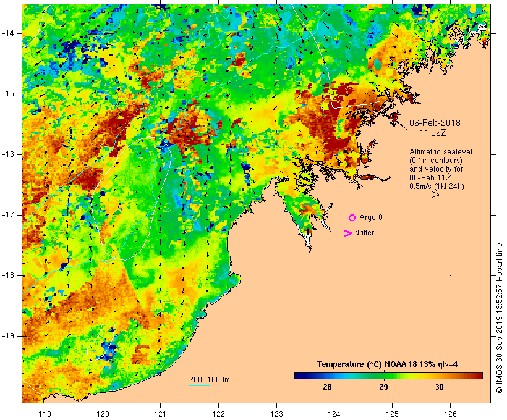Click the 'drifter' legend label
Image resolution: width=507 pixels, height=420 pixels.
pyautogui.click(x=364, y=233)
